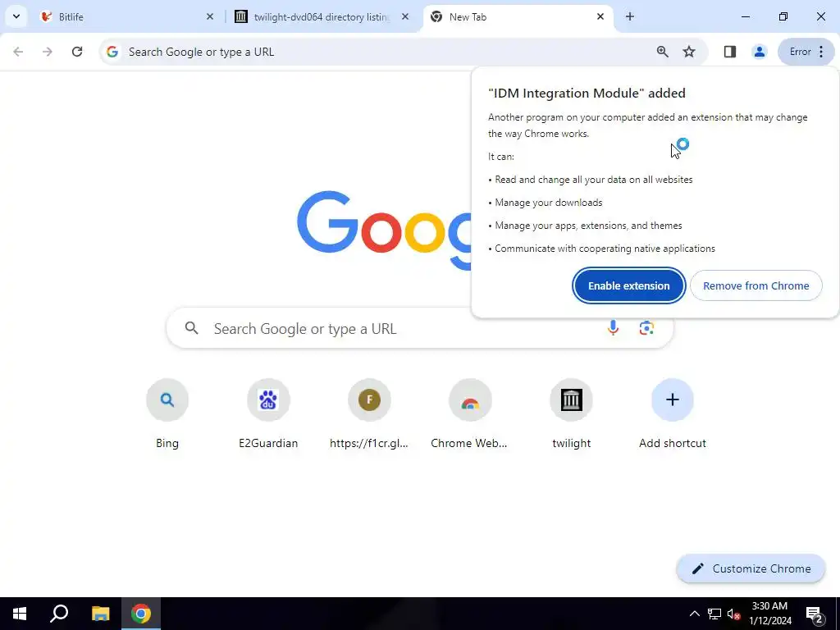Image resolution: width=840 pixels, height=630 pixels.
Task: Expand hidden system tray icons
Action: pyautogui.click(x=694, y=614)
